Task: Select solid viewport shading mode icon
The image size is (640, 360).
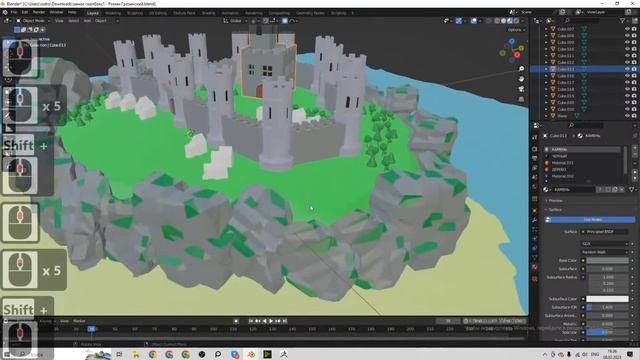Action: coord(503,21)
